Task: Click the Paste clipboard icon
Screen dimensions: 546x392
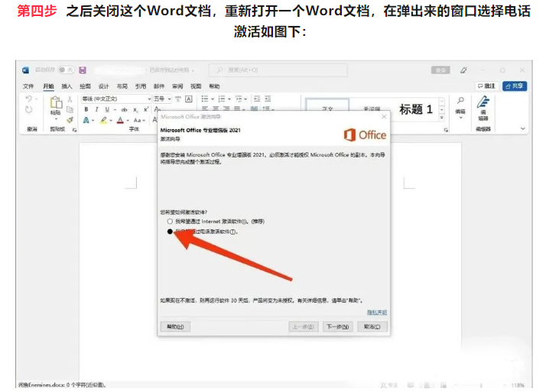Action: tap(55, 103)
